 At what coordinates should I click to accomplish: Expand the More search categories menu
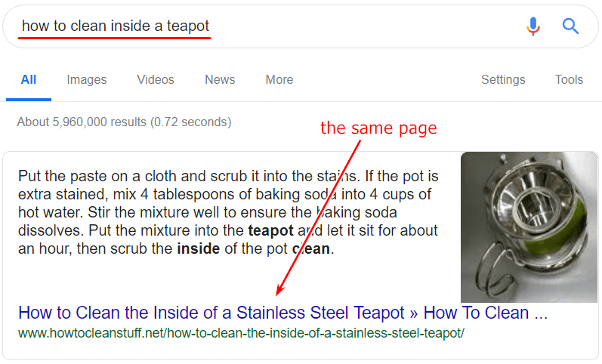[x=279, y=79]
